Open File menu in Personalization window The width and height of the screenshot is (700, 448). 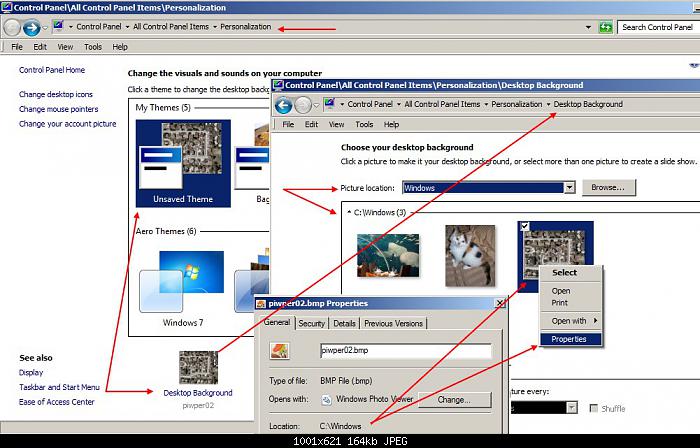coord(17,47)
